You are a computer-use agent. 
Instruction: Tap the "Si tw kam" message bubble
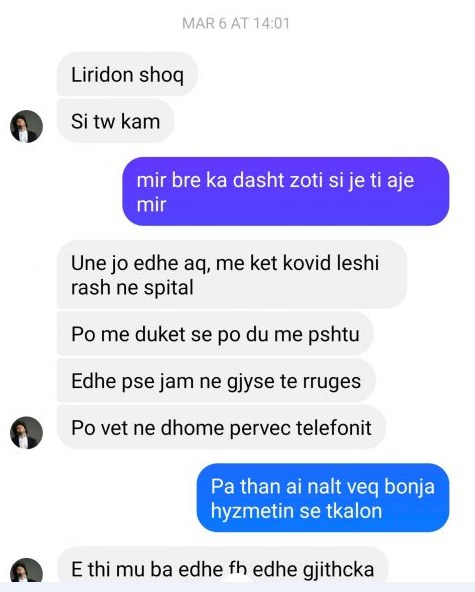[x=116, y=121]
